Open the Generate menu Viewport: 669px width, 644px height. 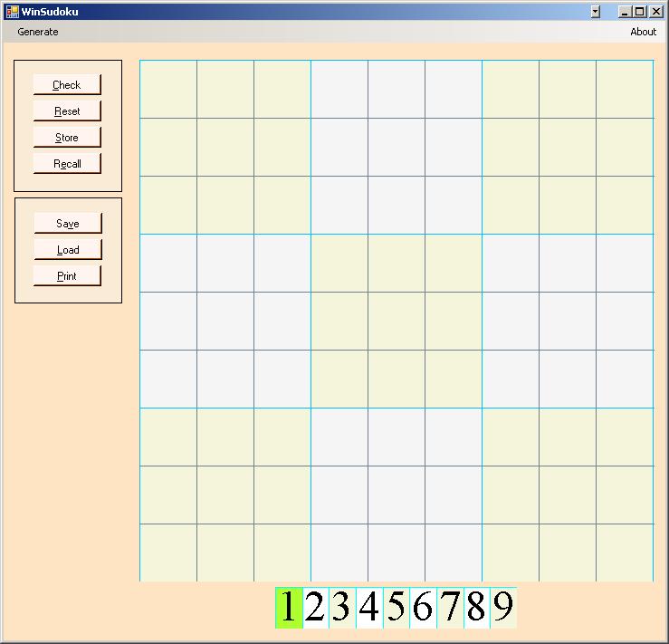pos(38,32)
